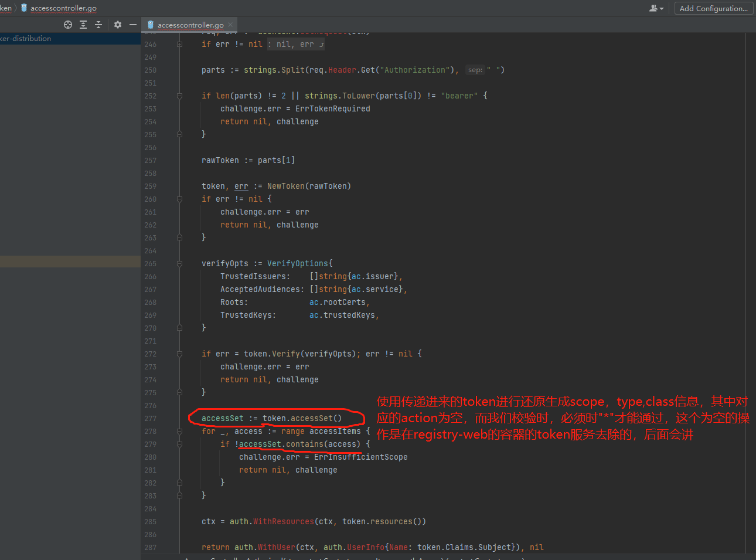Image resolution: width=756 pixels, height=560 pixels.
Task: Toggle the folded code at line 246 open
Action: pyautogui.click(x=297, y=43)
